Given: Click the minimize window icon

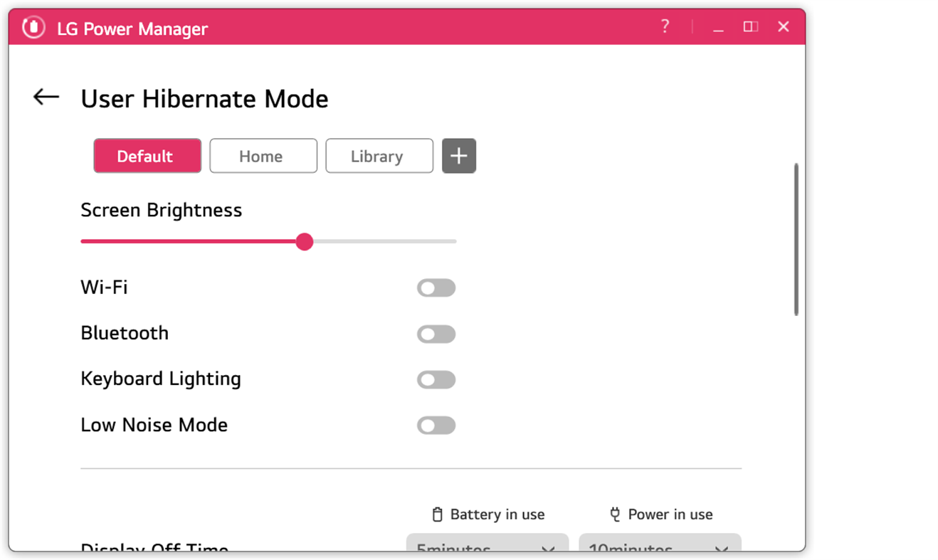Looking at the screenshot, I should [x=718, y=28].
